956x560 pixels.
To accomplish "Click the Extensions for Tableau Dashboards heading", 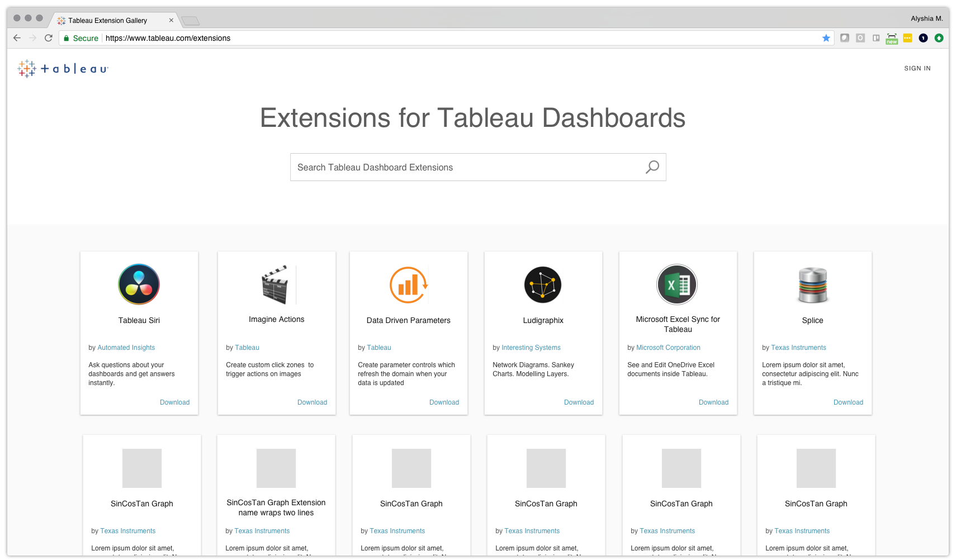I will coord(473,118).
